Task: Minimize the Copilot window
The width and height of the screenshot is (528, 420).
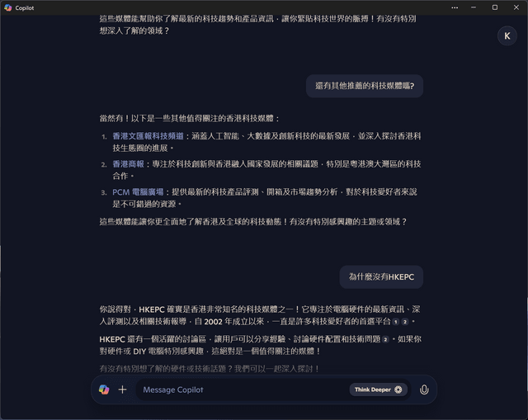Action: click(x=474, y=7)
